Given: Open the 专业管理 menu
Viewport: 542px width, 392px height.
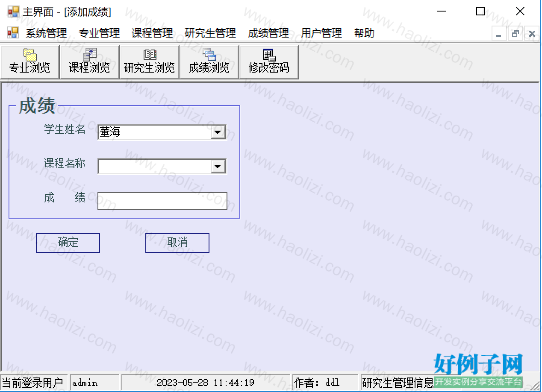Looking at the screenshot, I should [99, 33].
